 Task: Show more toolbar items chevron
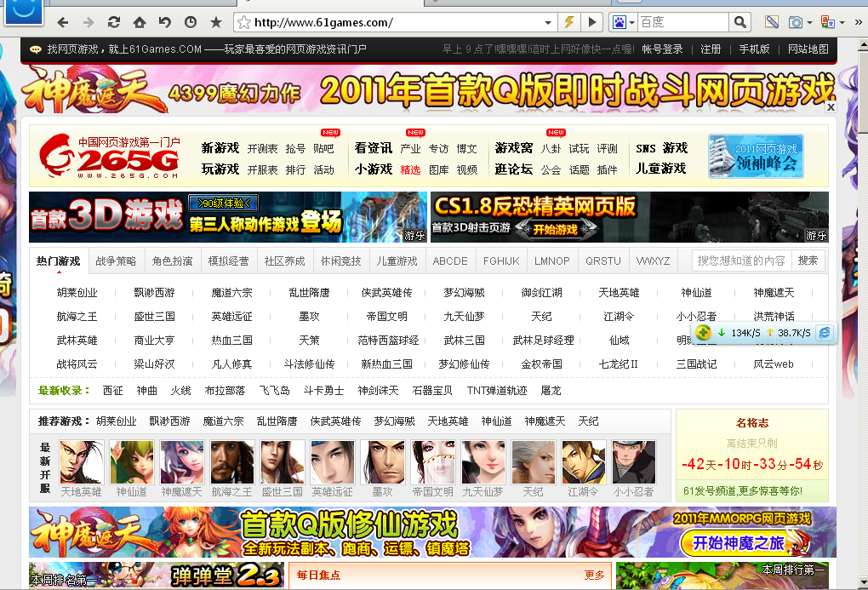858,22
